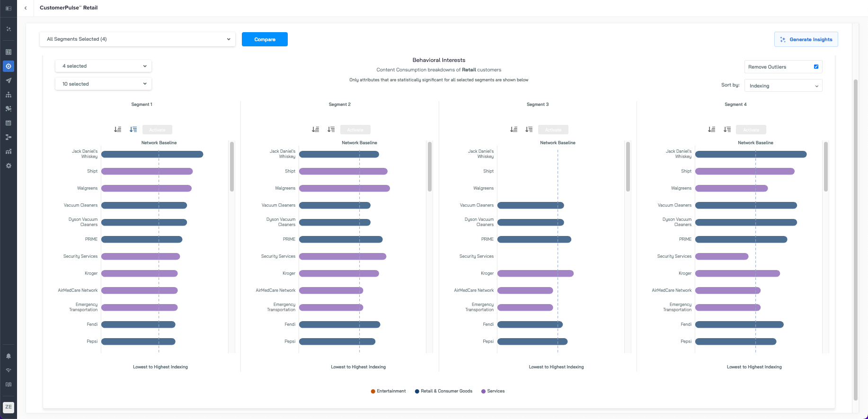Toggle the sidebar panel icon at top
Viewport: 868px width, 419px height.
(x=8, y=8)
